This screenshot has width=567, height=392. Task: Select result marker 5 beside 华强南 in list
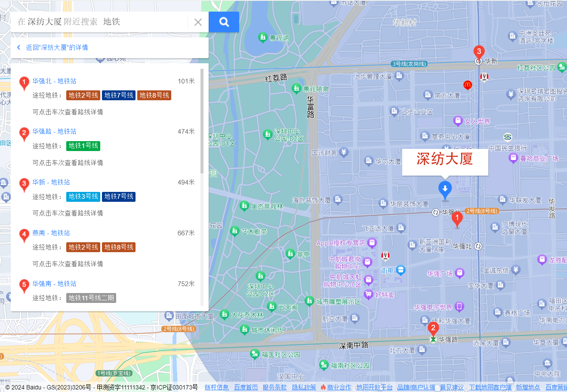24,286
